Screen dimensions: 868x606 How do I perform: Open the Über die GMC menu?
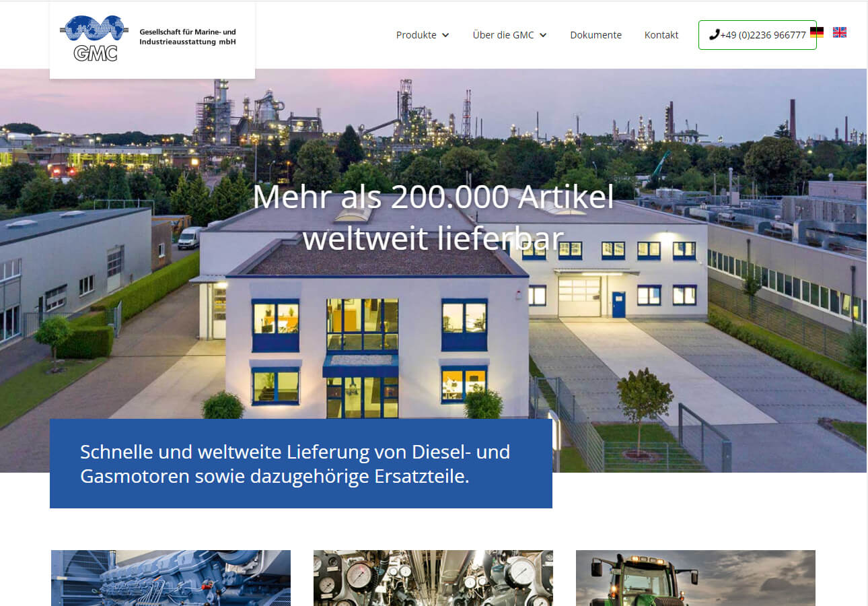(x=503, y=35)
